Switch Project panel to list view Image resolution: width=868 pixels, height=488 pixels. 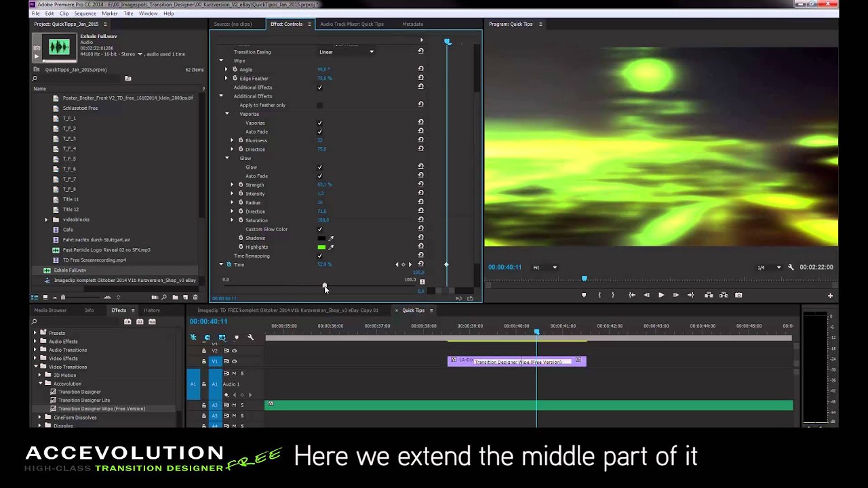[35, 297]
